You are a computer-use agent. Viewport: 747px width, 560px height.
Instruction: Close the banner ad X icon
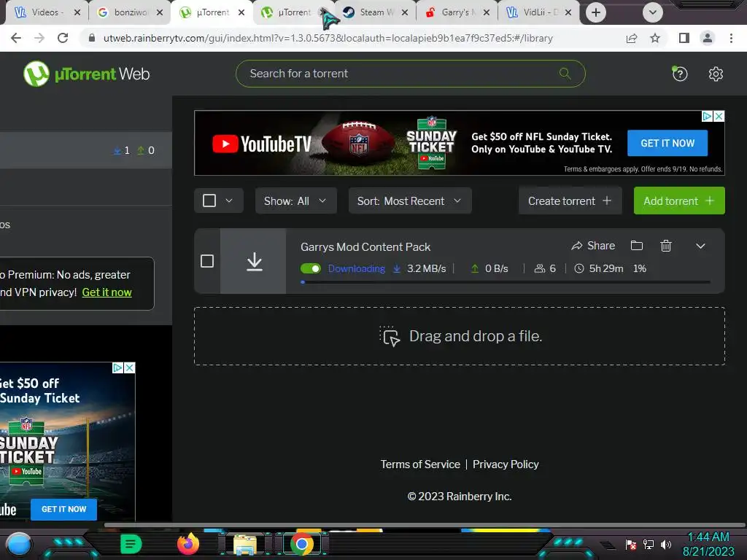click(x=719, y=116)
